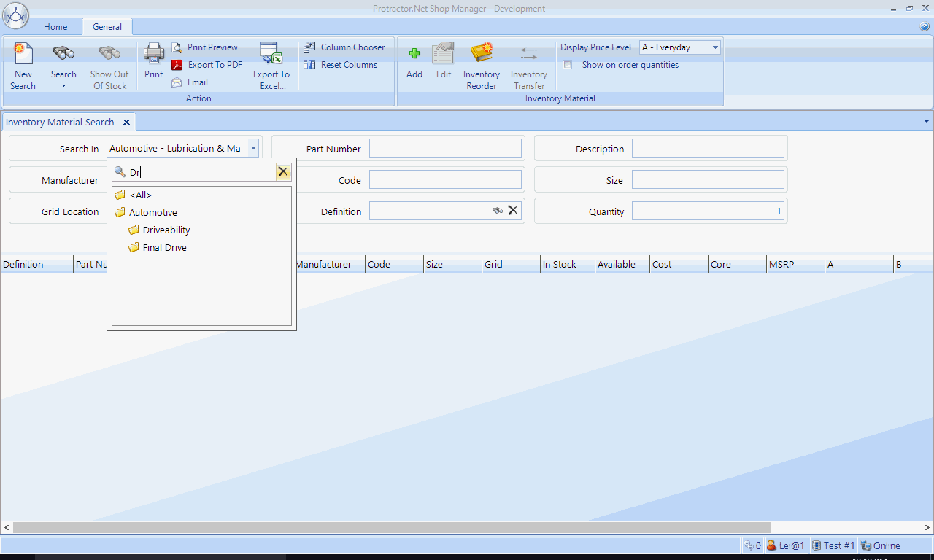Click the scrollbar left arrow

[x=6, y=526]
